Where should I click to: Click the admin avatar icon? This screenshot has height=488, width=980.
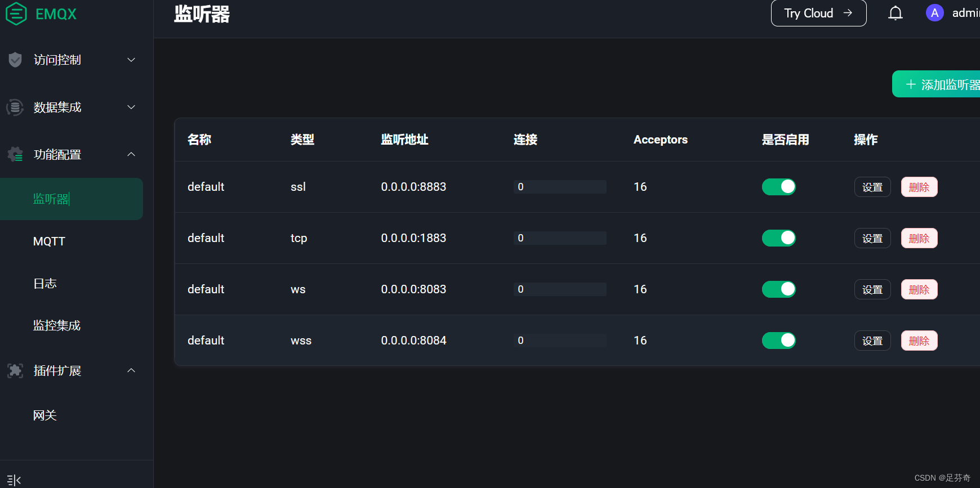[935, 13]
